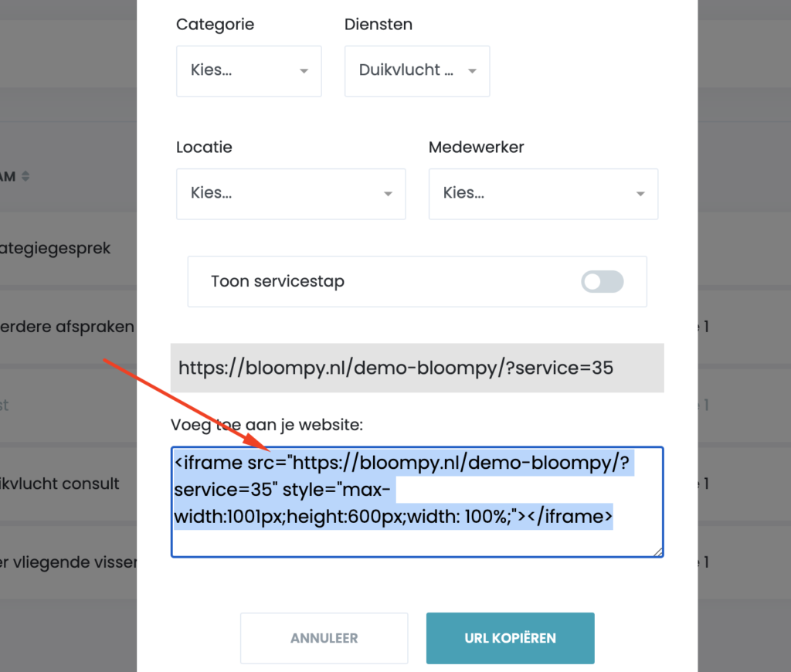Enable the Toon servicestap switch

(602, 282)
